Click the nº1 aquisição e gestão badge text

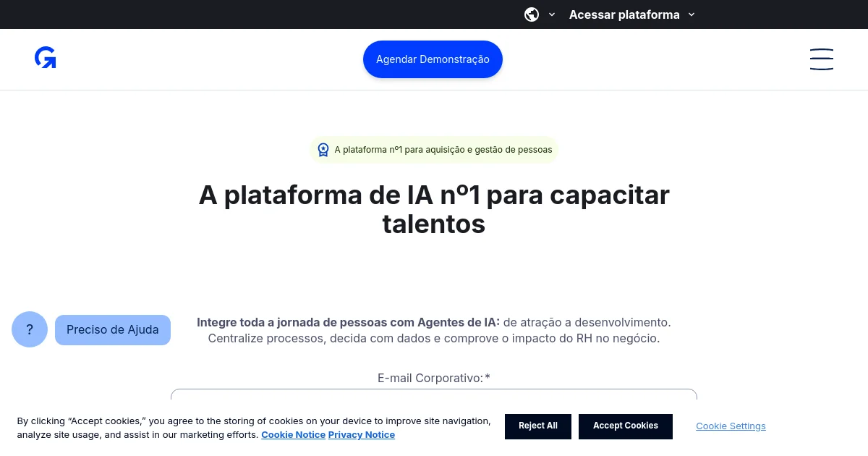tap(443, 150)
